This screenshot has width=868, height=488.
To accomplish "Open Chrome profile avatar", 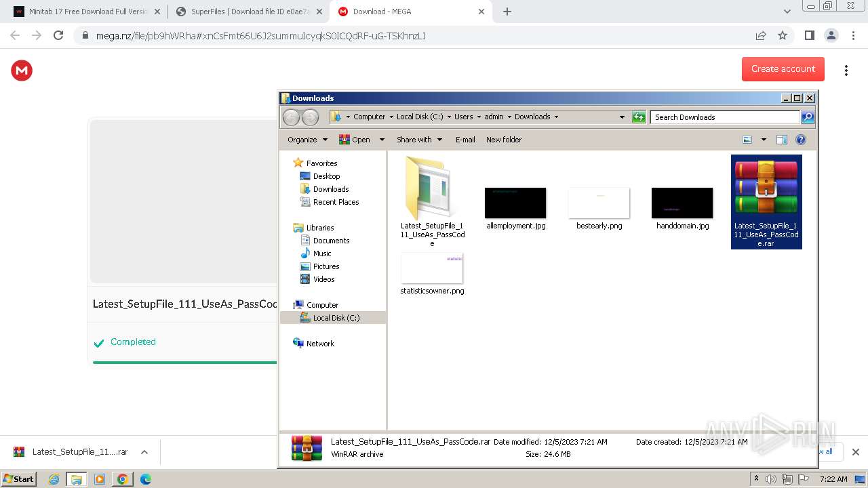I will pyautogui.click(x=831, y=35).
